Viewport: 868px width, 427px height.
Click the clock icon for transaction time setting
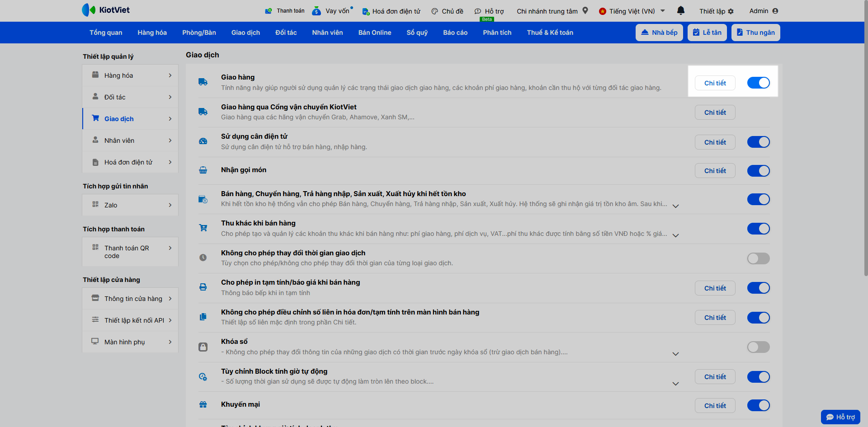click(203, 258)
